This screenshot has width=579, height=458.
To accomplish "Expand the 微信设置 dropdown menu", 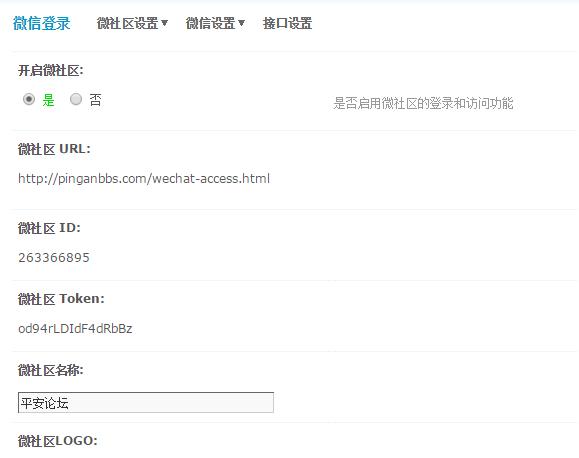I will [x=215, y=23].
